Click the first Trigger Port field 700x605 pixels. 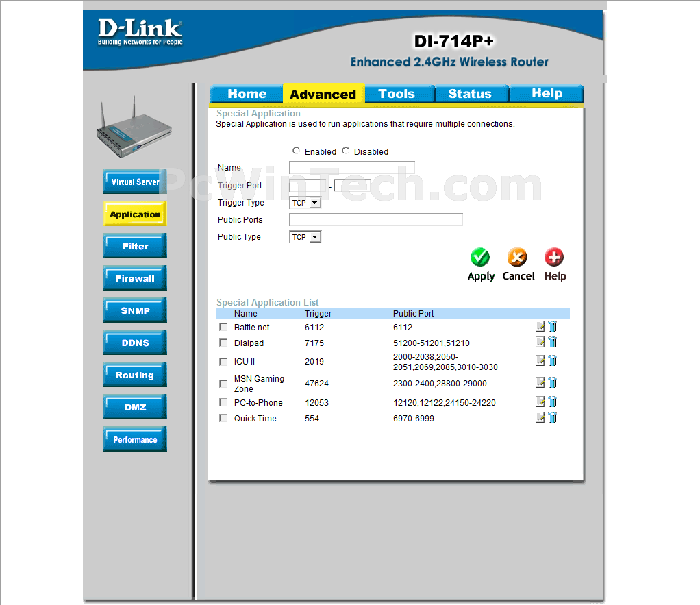pyautogui.click(x=308, y=185)
